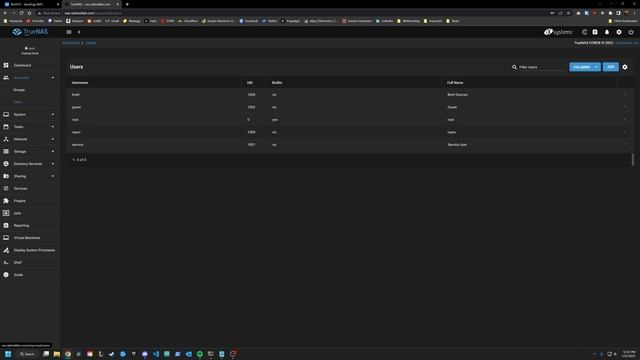Screen dimensions: 640x360
Task: Open the Reporting page
Action: coord(21,225)
